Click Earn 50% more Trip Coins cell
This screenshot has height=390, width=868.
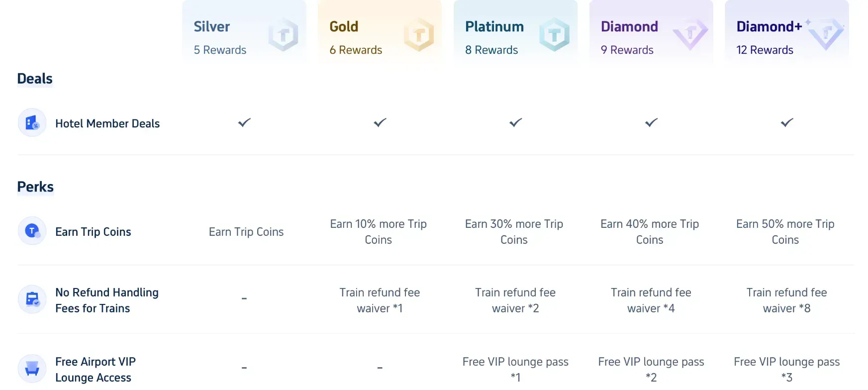point(785,232)
